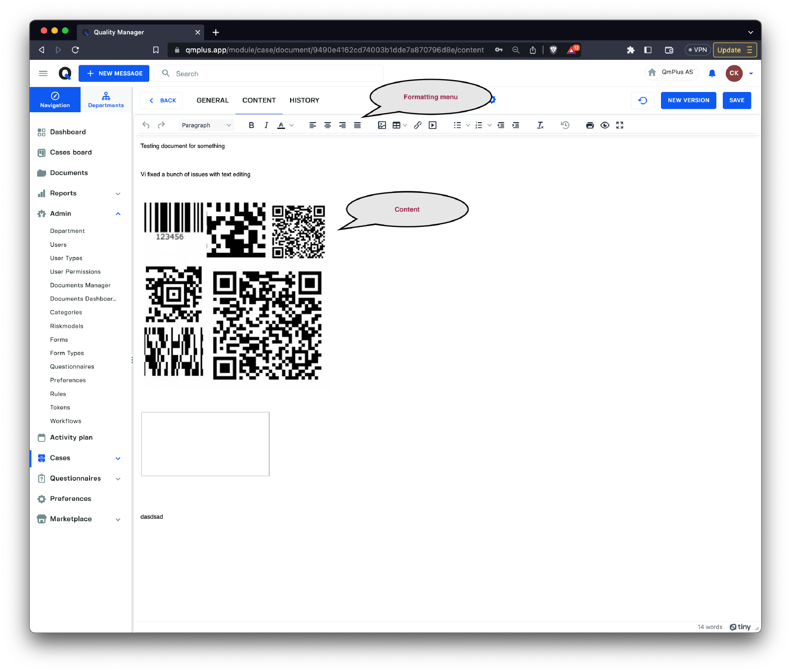The height and width of the screenshot is (672, 791).
Task: Open the text color picker arrow
Action: tap(292, 125)
